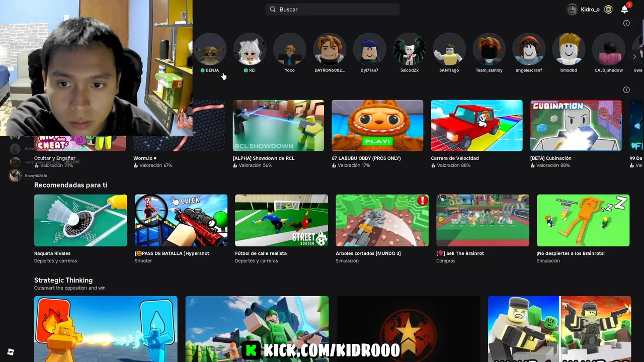
Task: Open DAYRON6082 friend avatar
Action: click(x=330, y=49)
